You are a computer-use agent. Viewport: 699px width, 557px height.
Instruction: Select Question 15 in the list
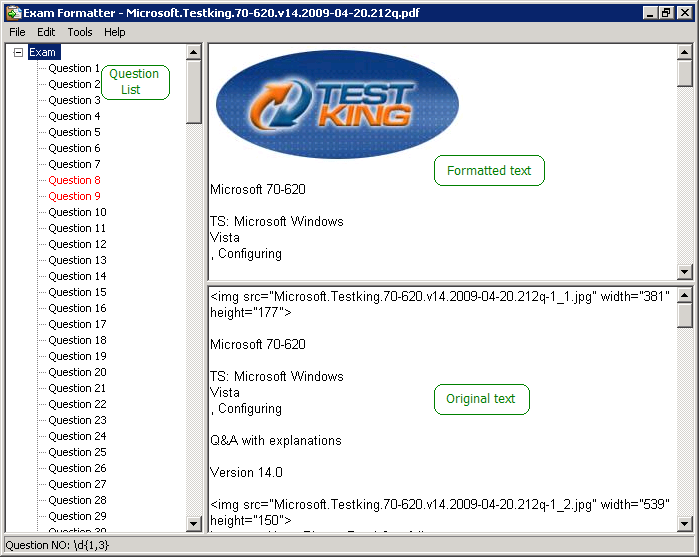coord(78,293)
